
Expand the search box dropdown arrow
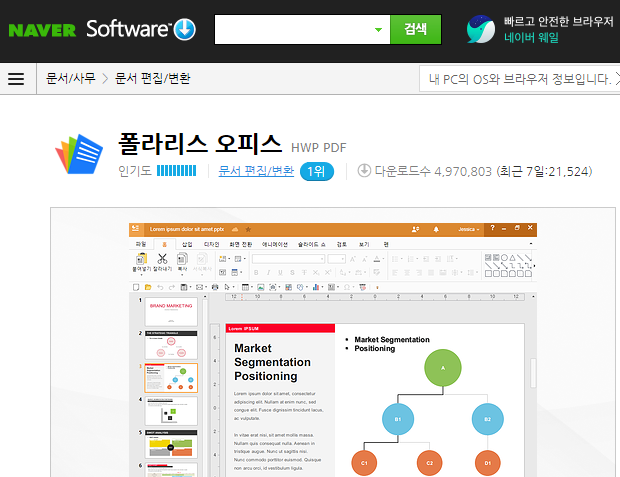click(x=378, y=30)
